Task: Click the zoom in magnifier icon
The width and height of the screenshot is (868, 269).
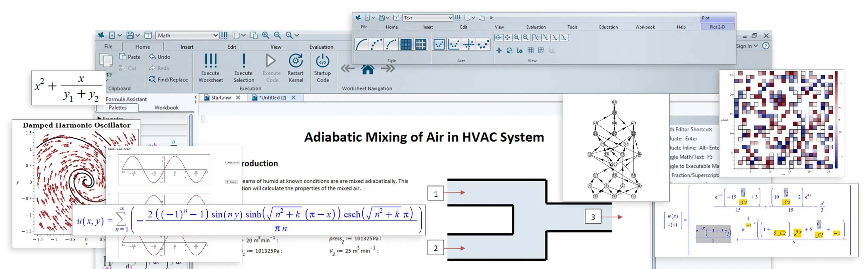Action: pos(265,35)
